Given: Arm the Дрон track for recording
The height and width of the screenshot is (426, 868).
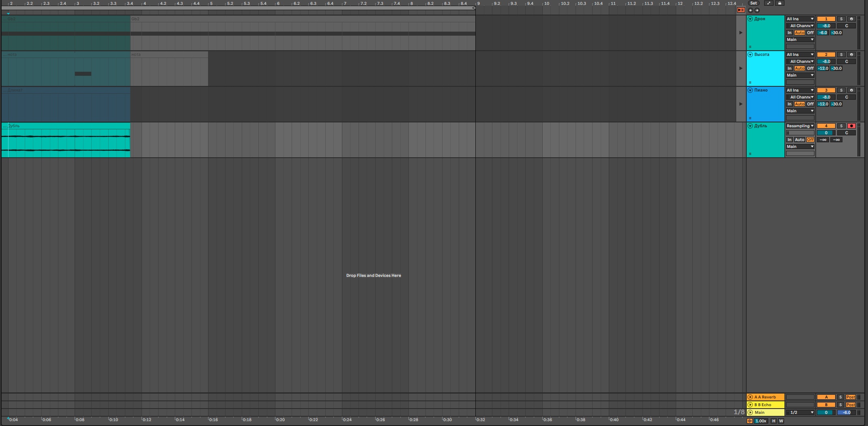Looking at the screenshot, I should (x=851, y=19).
